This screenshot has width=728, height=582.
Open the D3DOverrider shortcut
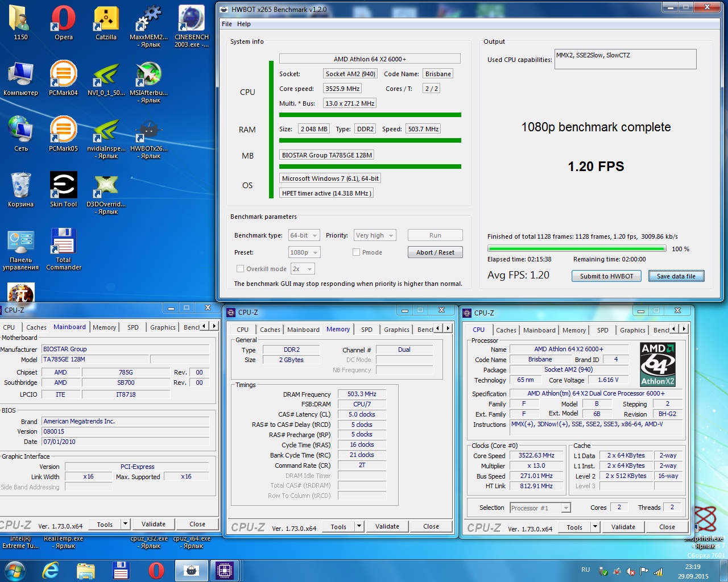106,193
